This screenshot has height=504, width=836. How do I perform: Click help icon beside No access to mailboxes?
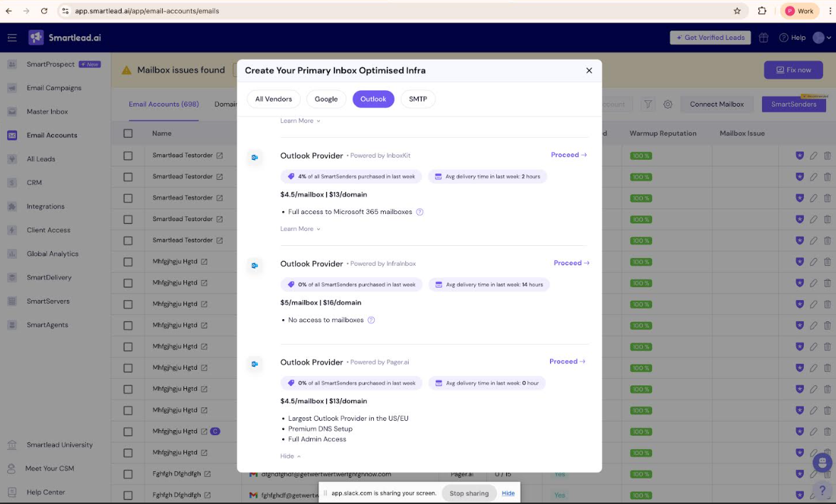pos(371,320)
